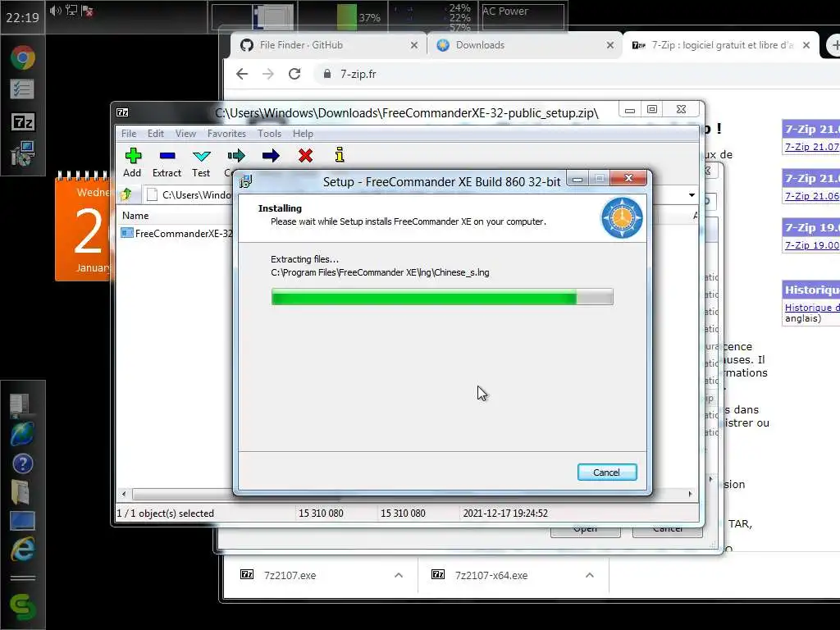Open the 7-Zip 21.07 link on webpage
The image size is (840, 630).
pyautogui.click(x=811, y=147)
